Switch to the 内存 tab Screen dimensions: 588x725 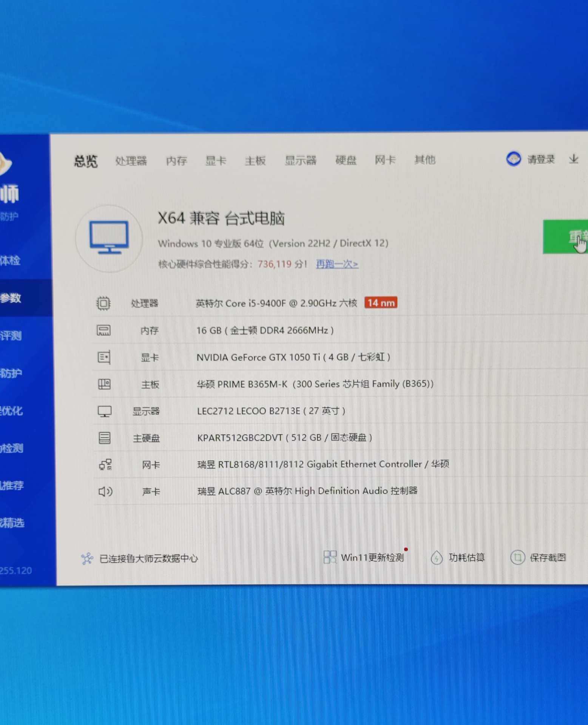coord(177,161)
